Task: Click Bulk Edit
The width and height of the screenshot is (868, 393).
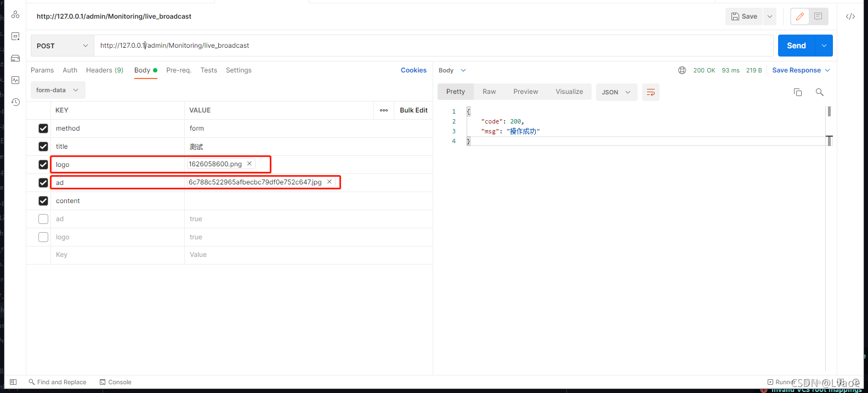Action: click(x=413, y=110)
